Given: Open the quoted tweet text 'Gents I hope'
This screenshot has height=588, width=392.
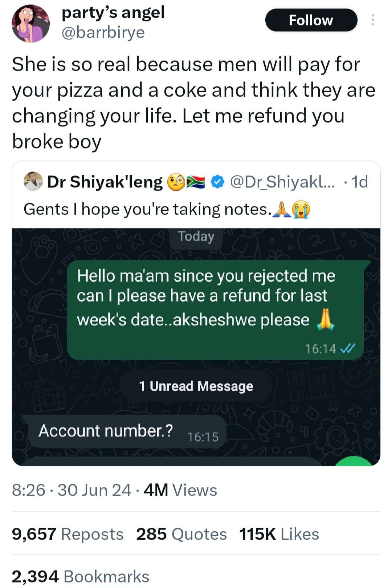Looking at the screenshot, I should pos(147,209).
